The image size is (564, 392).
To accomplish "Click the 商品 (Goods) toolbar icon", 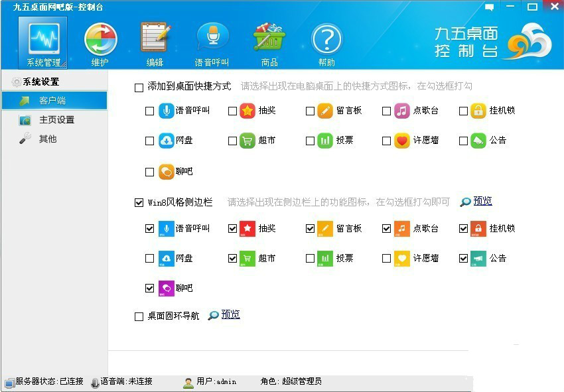I will (269, 40).
